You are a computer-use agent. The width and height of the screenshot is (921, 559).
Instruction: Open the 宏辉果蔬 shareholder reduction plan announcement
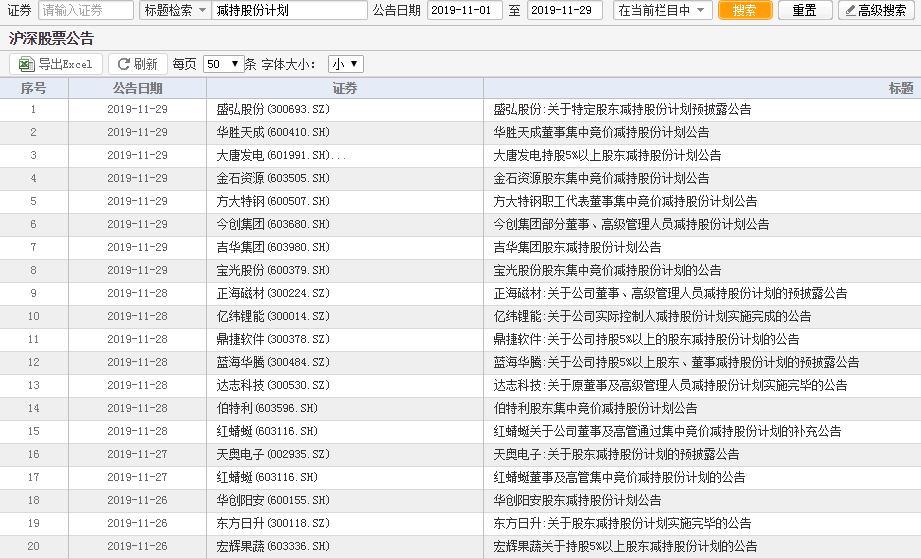(625, 546)
